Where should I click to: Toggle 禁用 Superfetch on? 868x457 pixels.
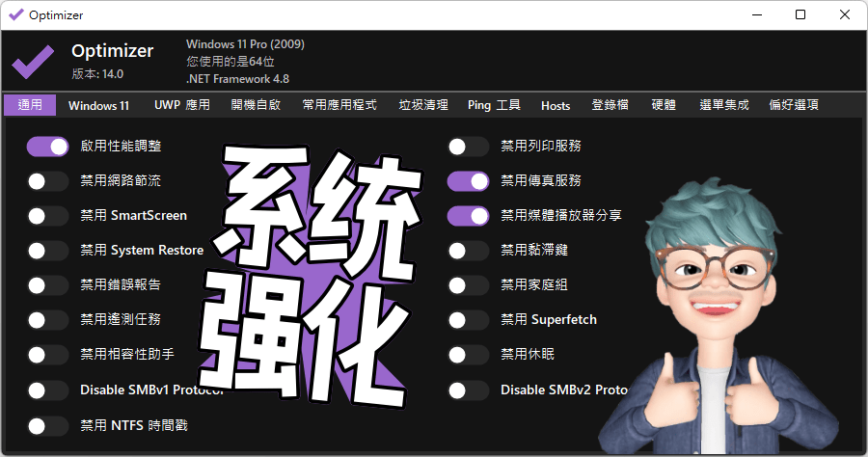pos(468,319)
